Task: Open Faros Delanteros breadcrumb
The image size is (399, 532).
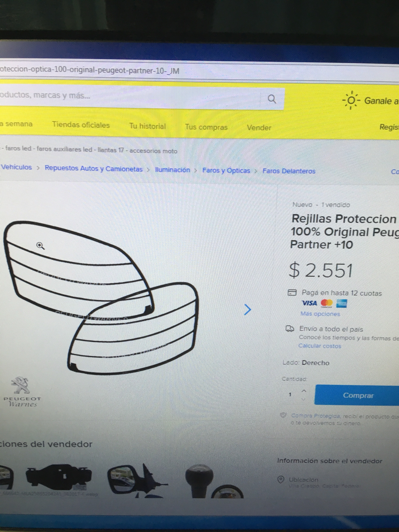Action: [x=289, y=171]
